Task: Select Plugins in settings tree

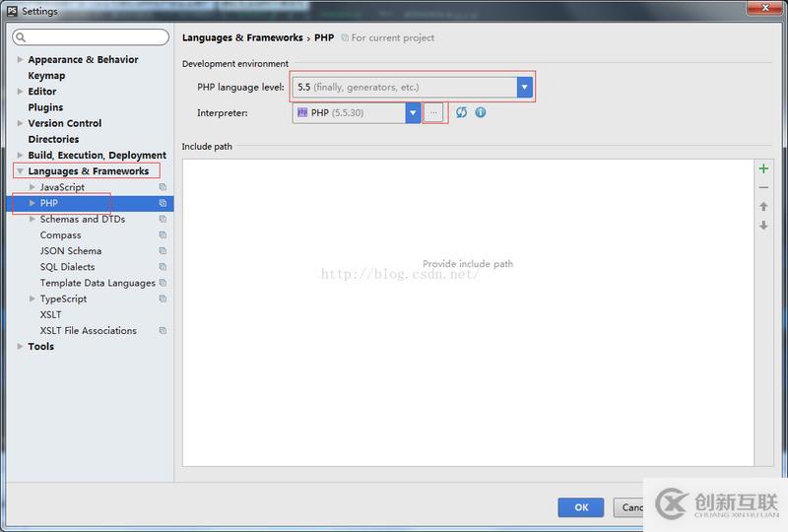Action: click(x=45, y=107)
